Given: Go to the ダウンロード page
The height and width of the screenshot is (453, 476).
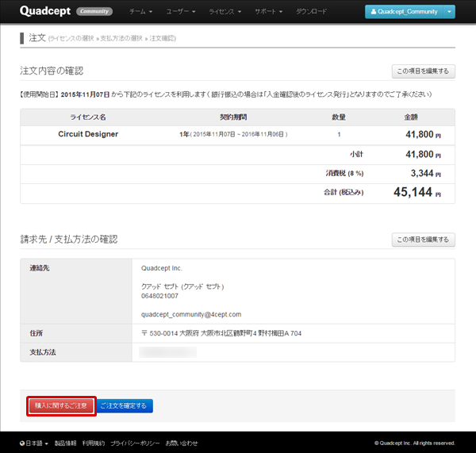Looking at the screenshot, I should tap(311, 12).
